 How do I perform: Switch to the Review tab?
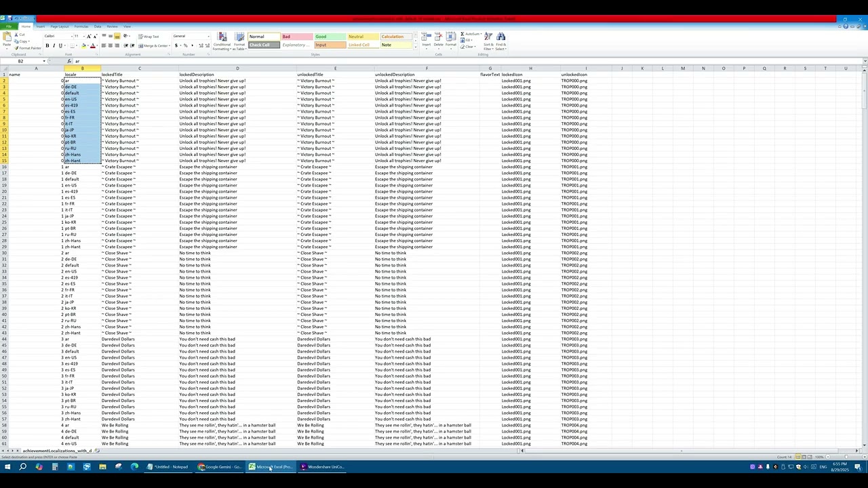112,26
